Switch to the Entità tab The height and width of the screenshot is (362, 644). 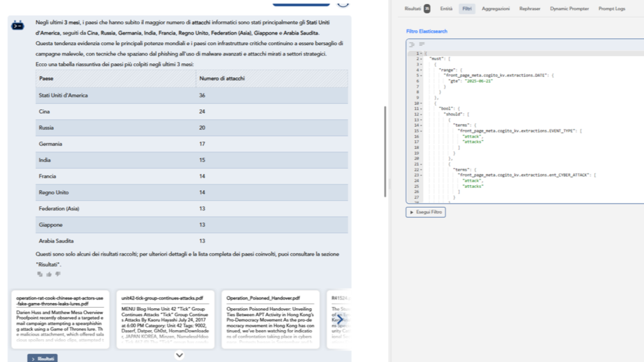446,9
